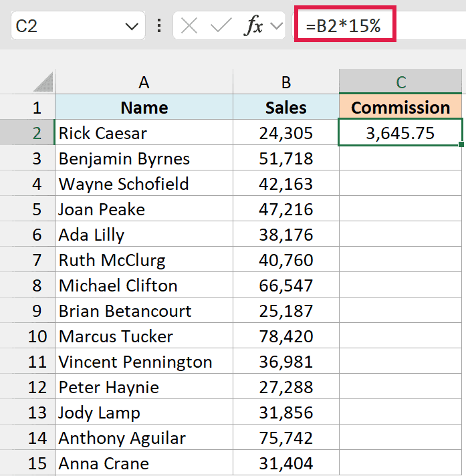The height and width of the screenshot is (476, 466).
Task: Select sales value 47,216
Action: [x=286, y=209]
